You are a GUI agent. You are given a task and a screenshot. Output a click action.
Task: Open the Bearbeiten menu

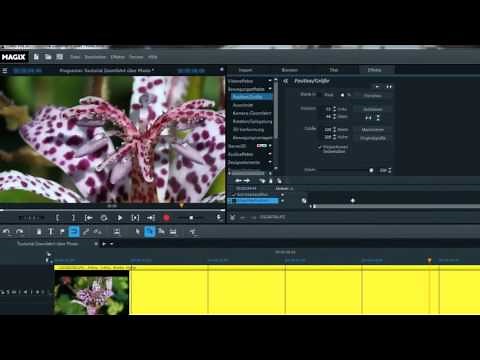tap(95, 57)
